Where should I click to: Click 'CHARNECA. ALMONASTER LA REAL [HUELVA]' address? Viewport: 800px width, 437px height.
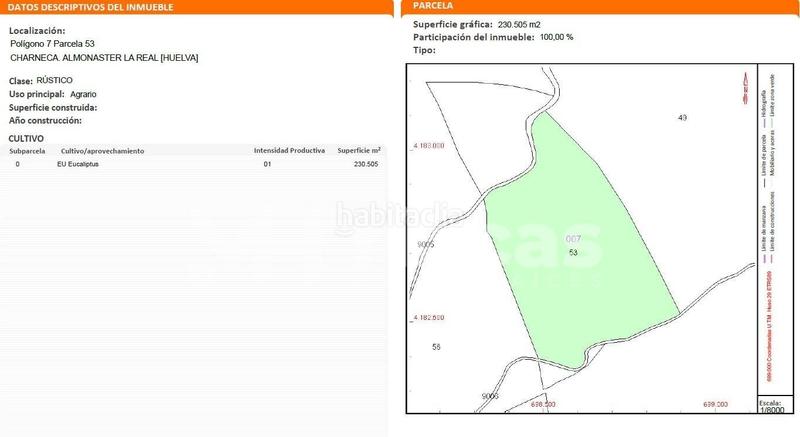coord(104,58)
